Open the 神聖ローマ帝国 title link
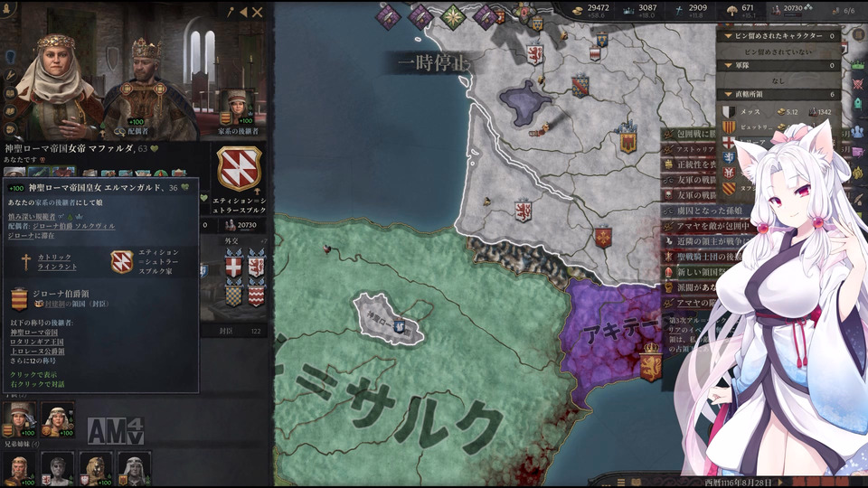The width and height of the screenshot is (868, 488). (x=33, y=333)
